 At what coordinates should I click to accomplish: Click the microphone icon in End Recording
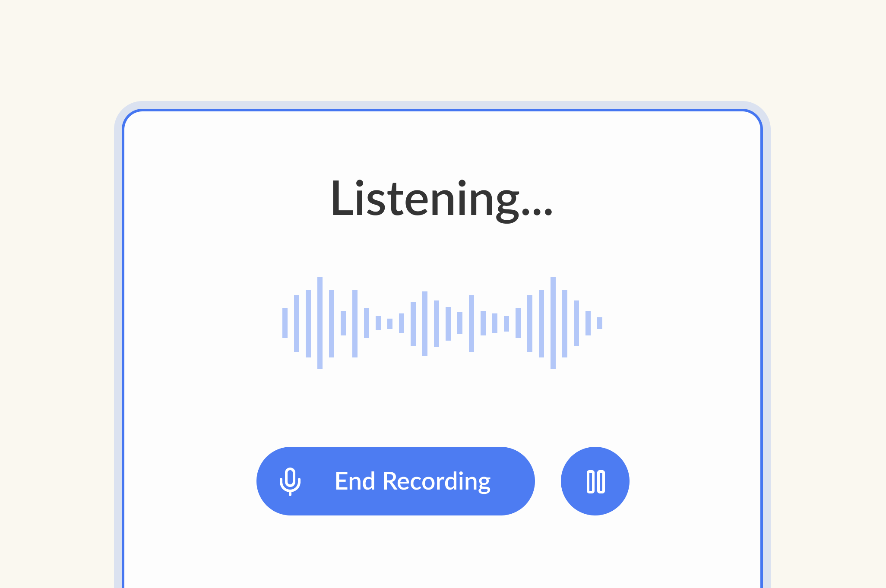point(290,481)
